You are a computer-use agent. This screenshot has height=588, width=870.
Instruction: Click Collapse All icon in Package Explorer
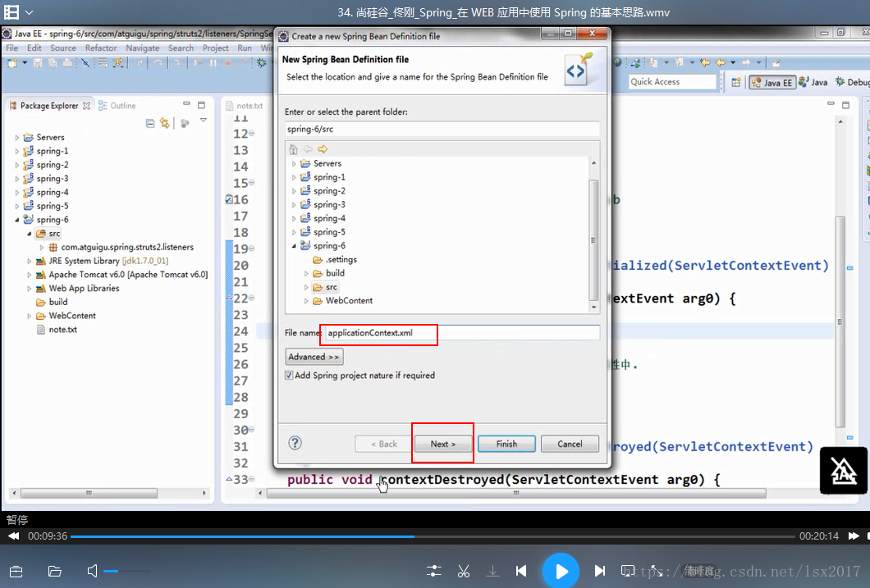point(150,123)
